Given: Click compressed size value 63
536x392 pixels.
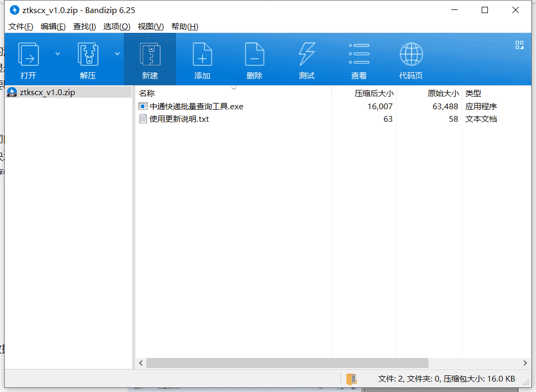Looking at the screenshot, I should [x=388, y=119].
